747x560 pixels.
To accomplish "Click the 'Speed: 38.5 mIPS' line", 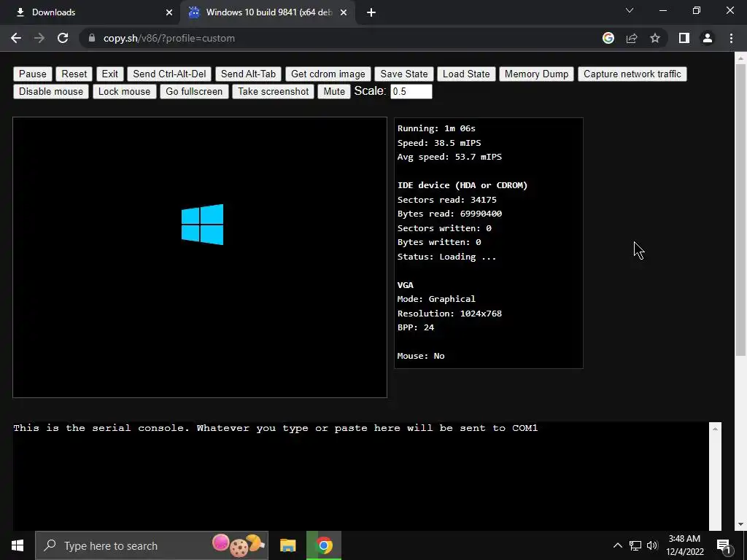I will [x=439, y=143].
